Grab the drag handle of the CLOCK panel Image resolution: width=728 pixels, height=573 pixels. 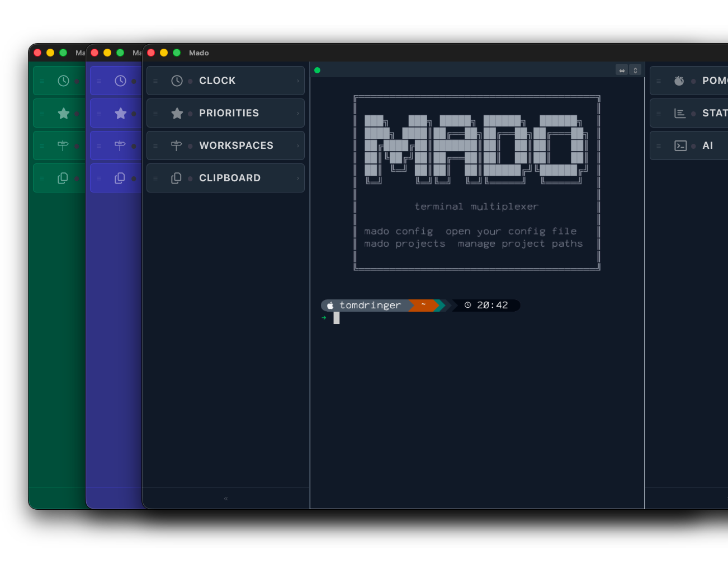(155, 81)
